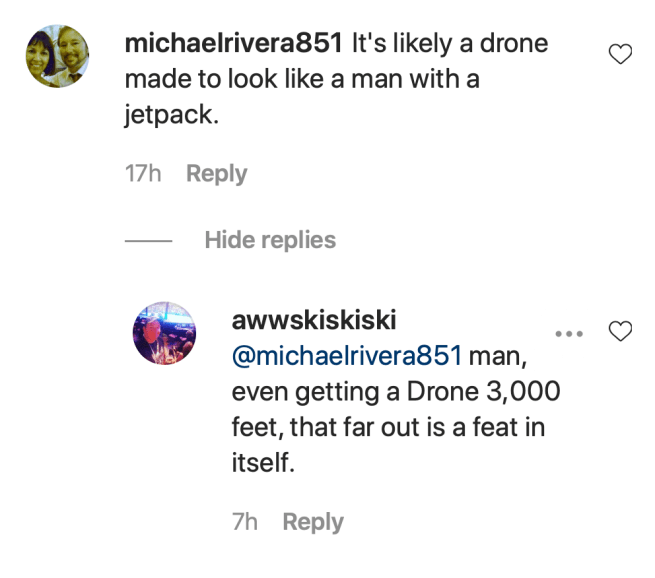655x578 pixels.
Task: Reply to awwskiskiski's comment
Action: point(313,522)
